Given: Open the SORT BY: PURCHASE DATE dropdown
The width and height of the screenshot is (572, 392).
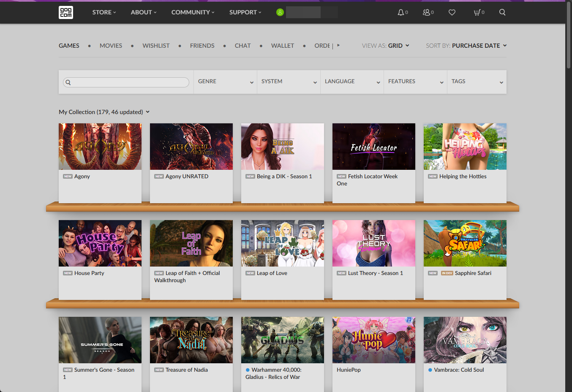Looking at the screenshot, I should coord(466,46).
